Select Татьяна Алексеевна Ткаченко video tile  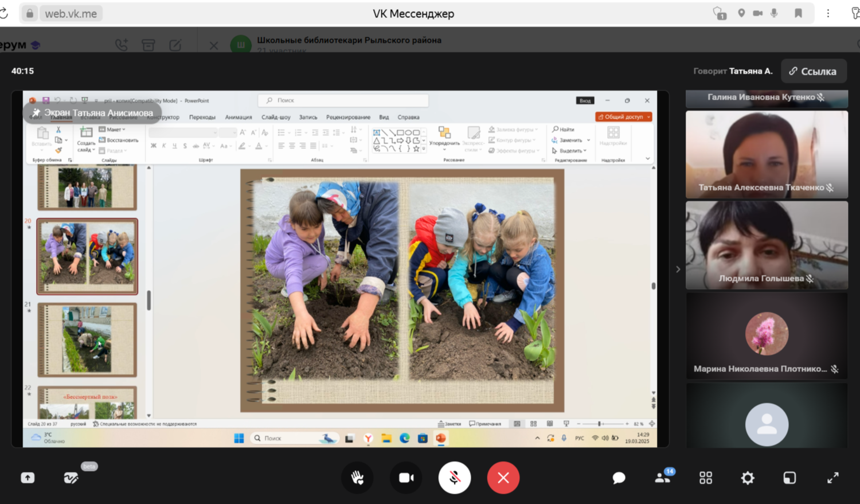pyautogui.click(x=767, y=155)
